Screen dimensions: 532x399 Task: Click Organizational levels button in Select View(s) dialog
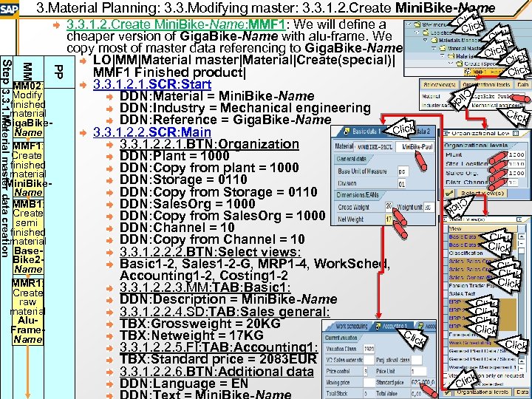(482, 392)
